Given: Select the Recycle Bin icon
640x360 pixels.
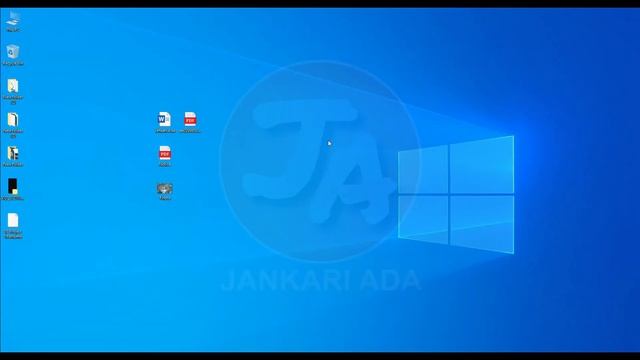Looking at the screenshot, I should coord(13,52).
